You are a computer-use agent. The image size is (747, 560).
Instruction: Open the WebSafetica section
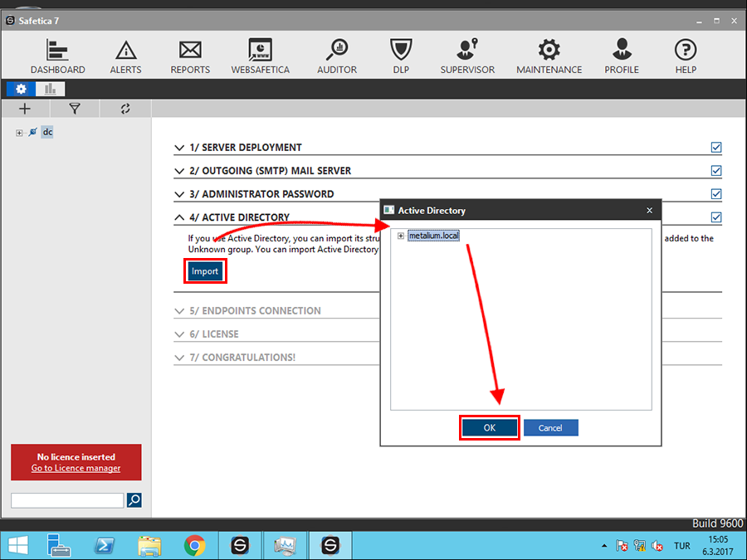tap(260, 56)
